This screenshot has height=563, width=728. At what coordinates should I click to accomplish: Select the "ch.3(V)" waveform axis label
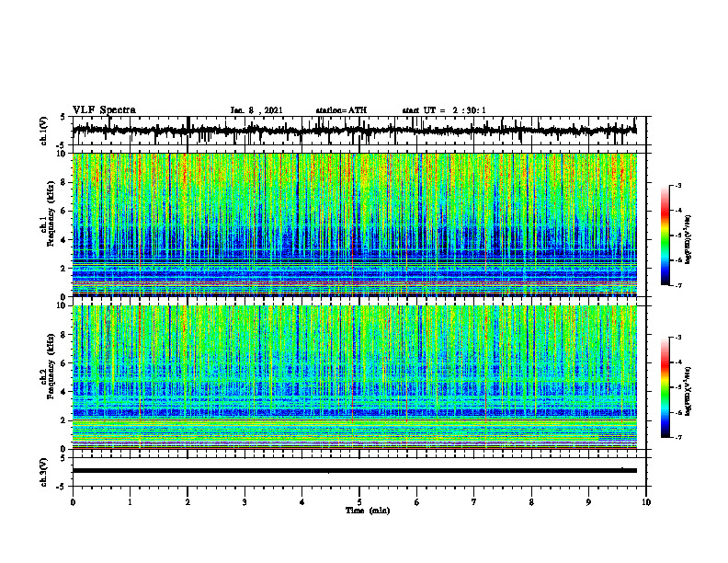44,472
